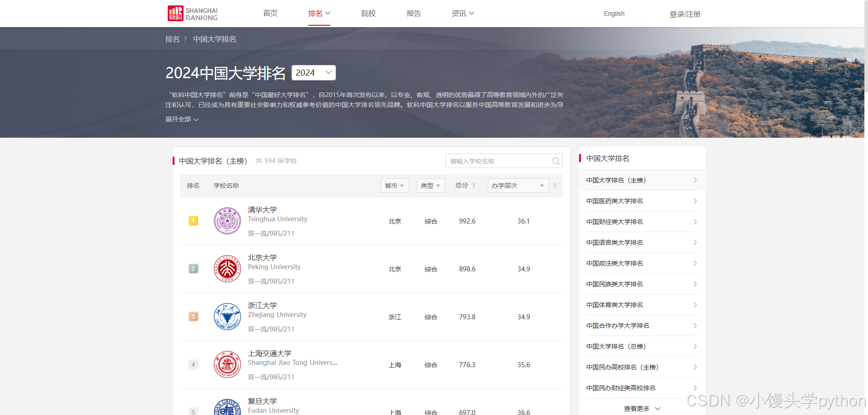Click 中国大学排名 breadcrumb
This screenshot has height=415, width=868.
214,39
